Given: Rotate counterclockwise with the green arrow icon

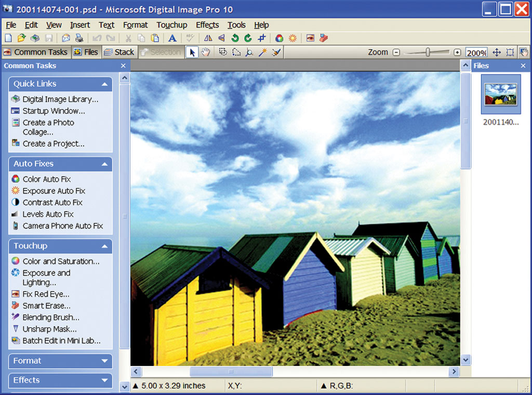Looking at the screenshot, I should 235,38.
